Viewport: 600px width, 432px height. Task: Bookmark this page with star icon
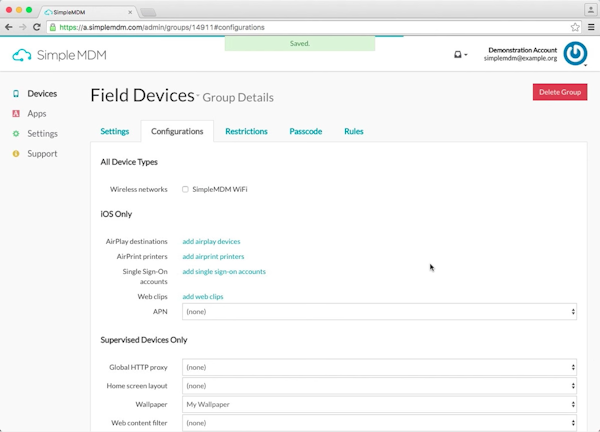tap(575, 27)
